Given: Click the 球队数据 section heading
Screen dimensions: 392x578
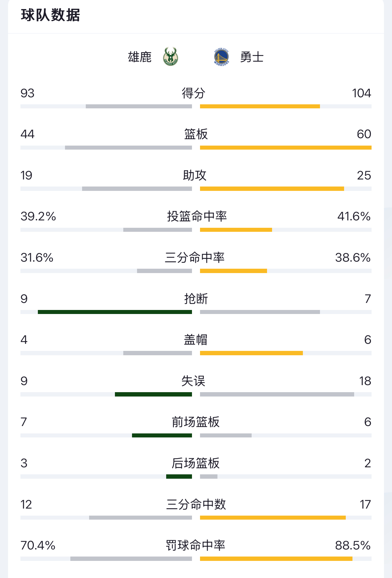Looking at the screenshot, I should point(50,15).
